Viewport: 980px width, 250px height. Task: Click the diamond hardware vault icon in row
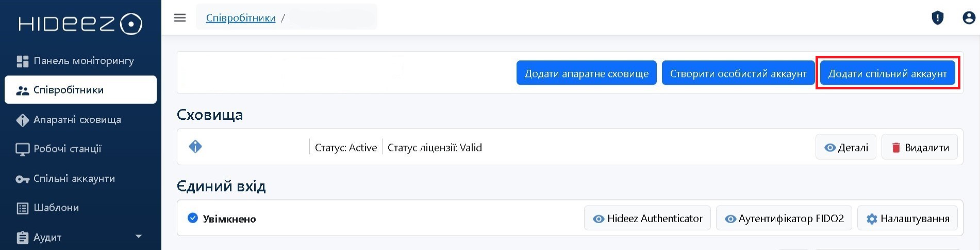coord(195,147)
